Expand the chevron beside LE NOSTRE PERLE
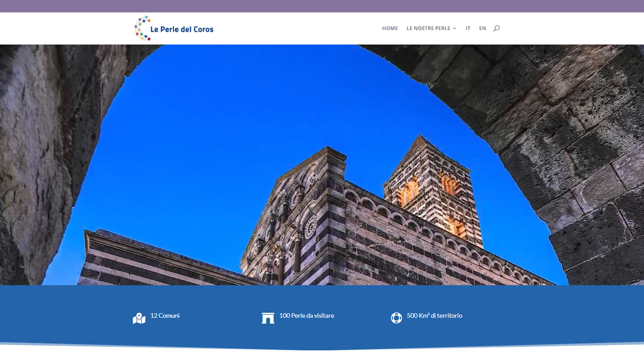The image size is (644, 362). [x=455, y=28]
